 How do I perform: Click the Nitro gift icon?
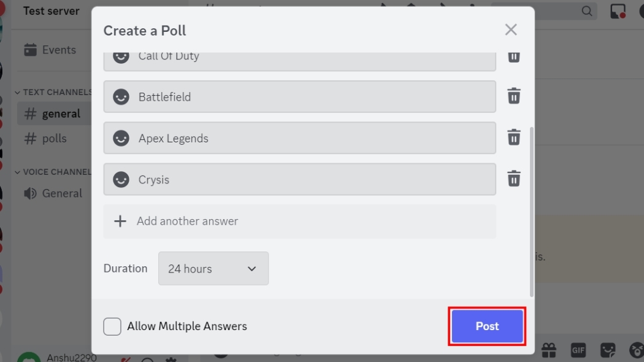[549, 350]
